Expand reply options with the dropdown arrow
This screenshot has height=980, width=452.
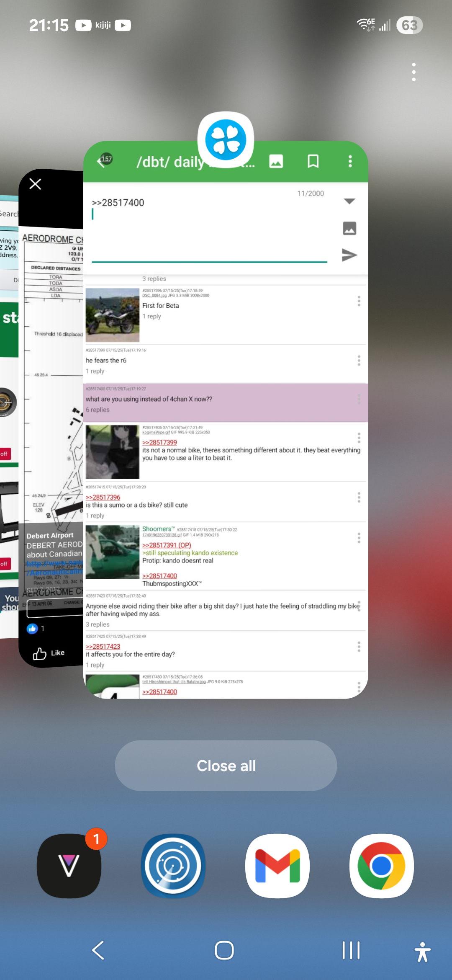pos(349,201)
